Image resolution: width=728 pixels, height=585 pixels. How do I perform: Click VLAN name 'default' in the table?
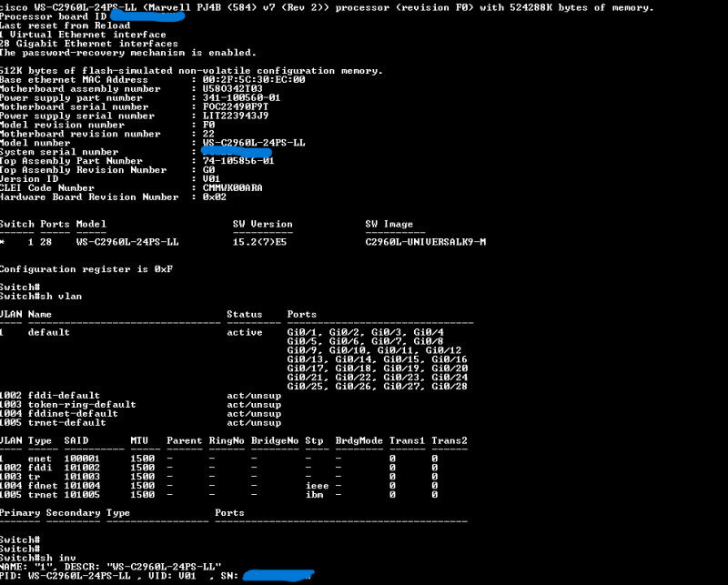pyautogui.click(x=49, y=332)
